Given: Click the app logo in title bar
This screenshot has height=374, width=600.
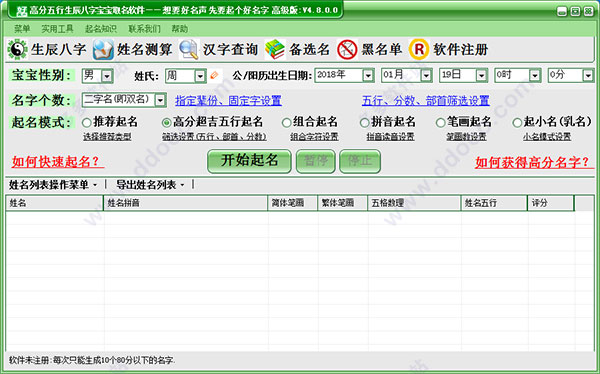Looking at the screenshot, I should click(21, 10).
